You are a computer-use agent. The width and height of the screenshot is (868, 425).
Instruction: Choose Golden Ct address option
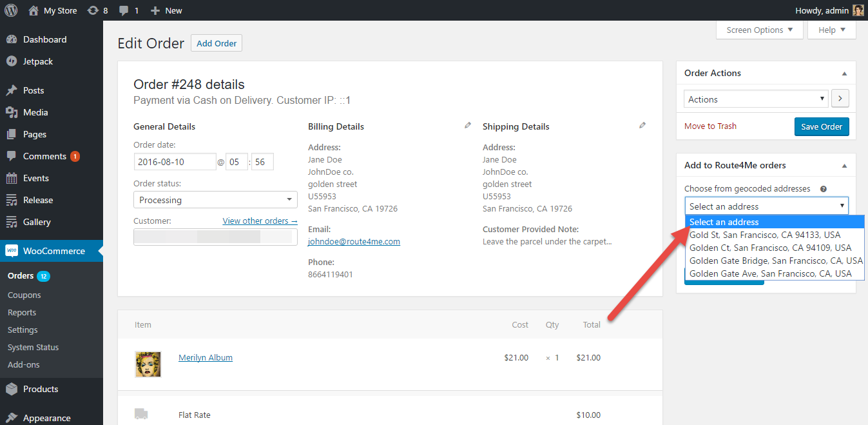pos(770,248)
